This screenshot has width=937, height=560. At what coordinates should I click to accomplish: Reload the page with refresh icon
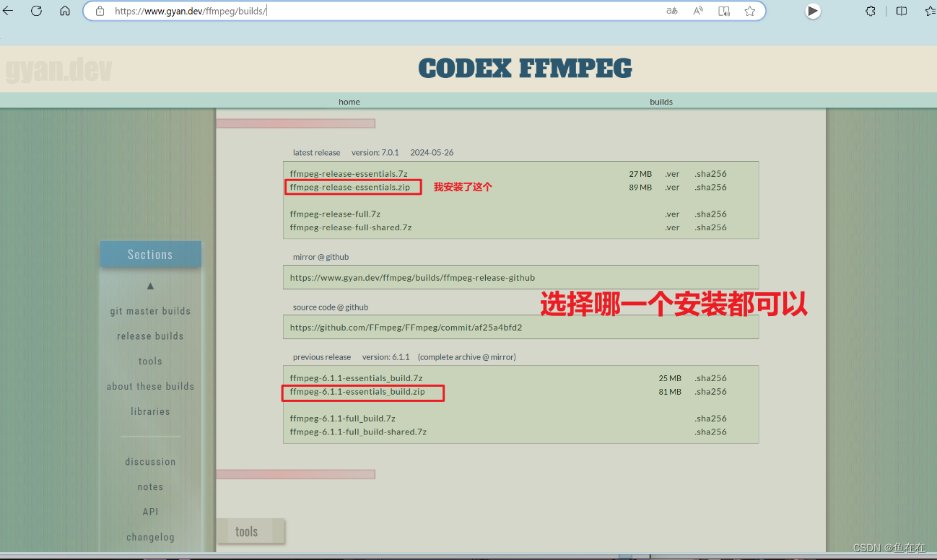36,11
